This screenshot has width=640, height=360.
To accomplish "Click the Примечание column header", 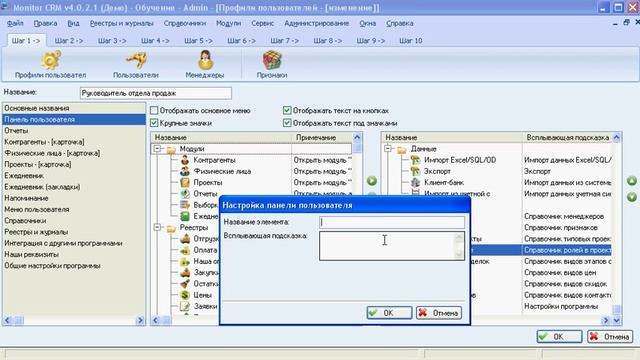I will (x=322, y=138).
